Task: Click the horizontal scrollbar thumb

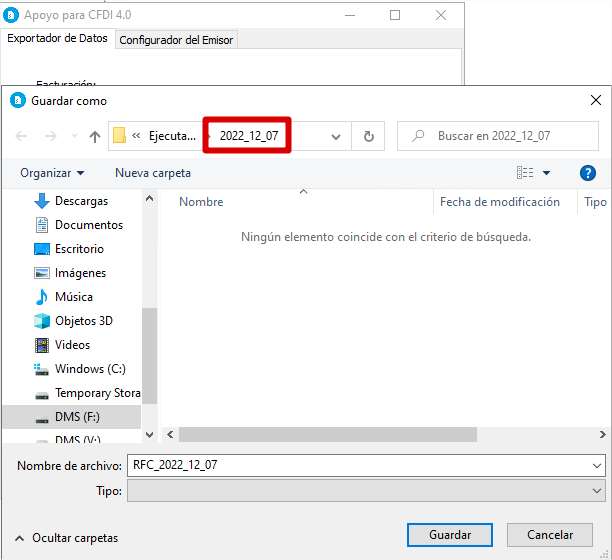Action: pos(328,434)
